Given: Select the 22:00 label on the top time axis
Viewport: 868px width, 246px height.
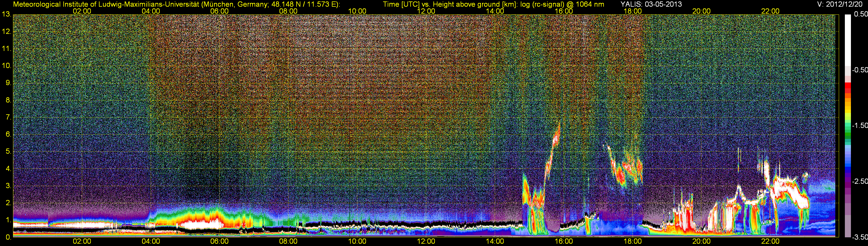Looking at the screenshot, I should (x=770, y=11).
